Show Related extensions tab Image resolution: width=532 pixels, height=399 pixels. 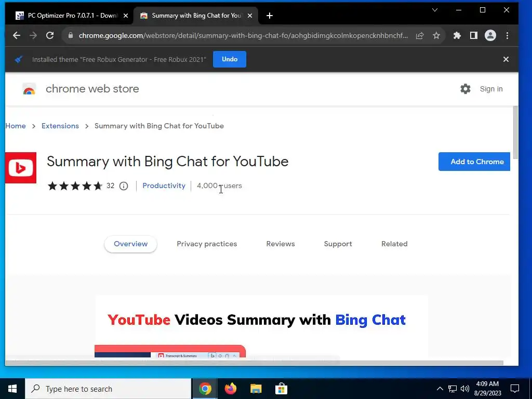[x=394, y=244]
